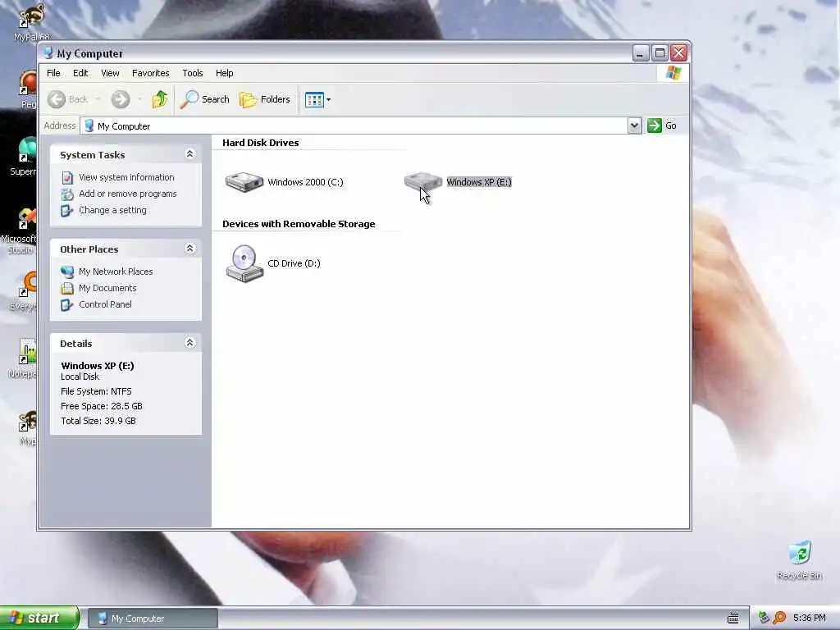Collapse the Other Places panel
The image size is (840, 630).
(x=189, y=249)
